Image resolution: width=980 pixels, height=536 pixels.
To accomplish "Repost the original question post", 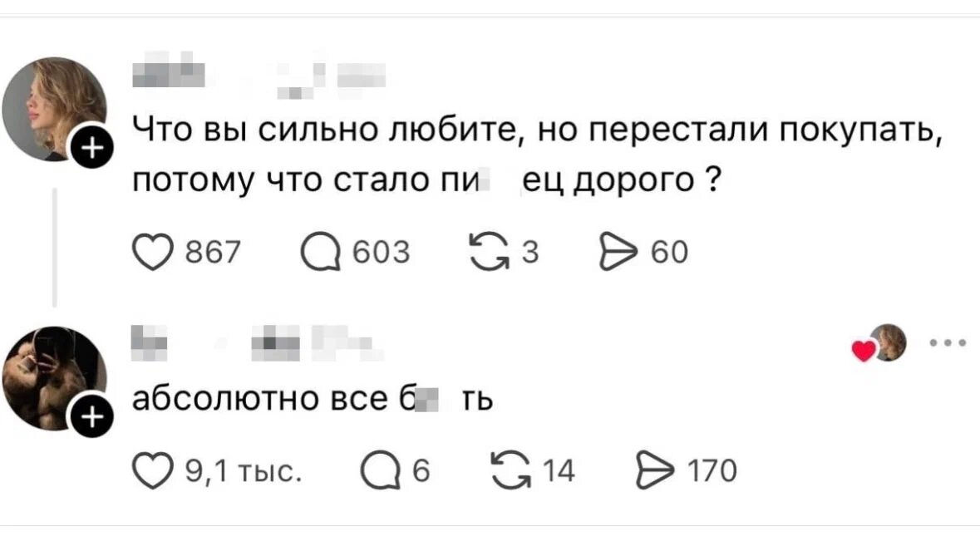I will coord(486,252).
